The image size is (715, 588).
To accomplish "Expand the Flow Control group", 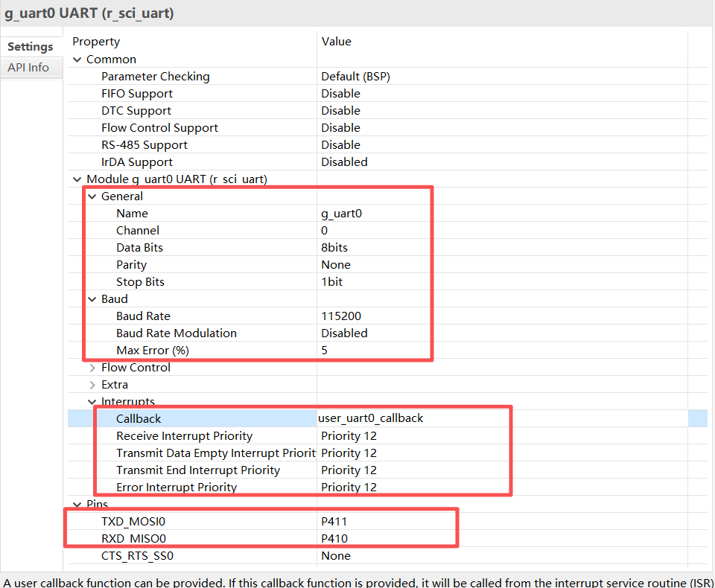I will coord(92,368).
